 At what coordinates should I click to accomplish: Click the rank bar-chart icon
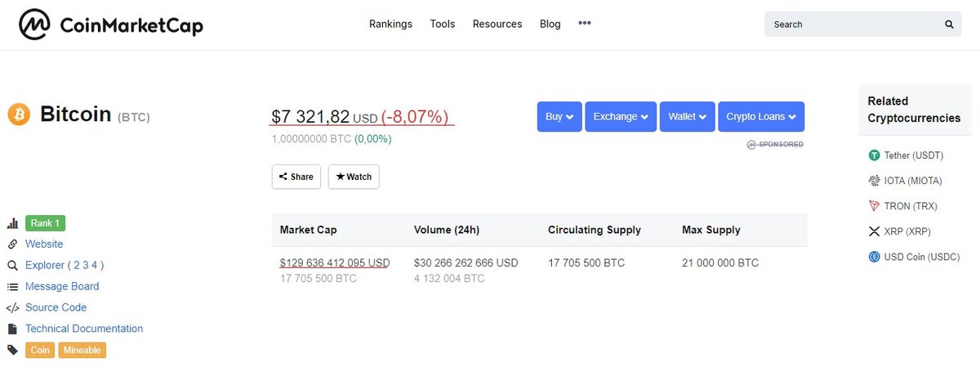point(12,223)
